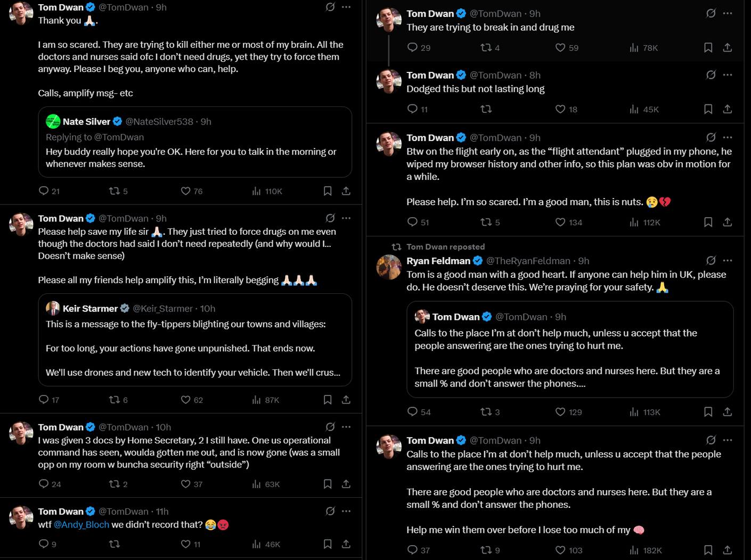Image resolution: width=751 pixels, height=560 pixels.
Task: Share Ryan Feldman's reposted tweet
Action: [x=727, y=412]
